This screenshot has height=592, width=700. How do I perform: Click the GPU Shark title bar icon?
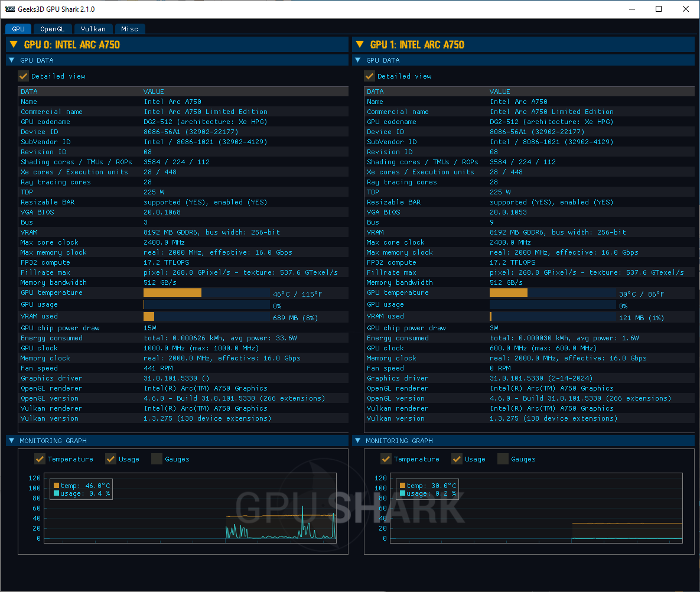point(10,9)
